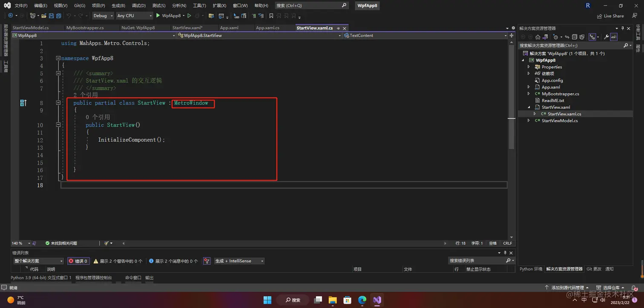Screen dimensions: 644x308
Task: Click Start Without Debugging outline play icon
Action: pyautogui.click(x=189, y=16)
